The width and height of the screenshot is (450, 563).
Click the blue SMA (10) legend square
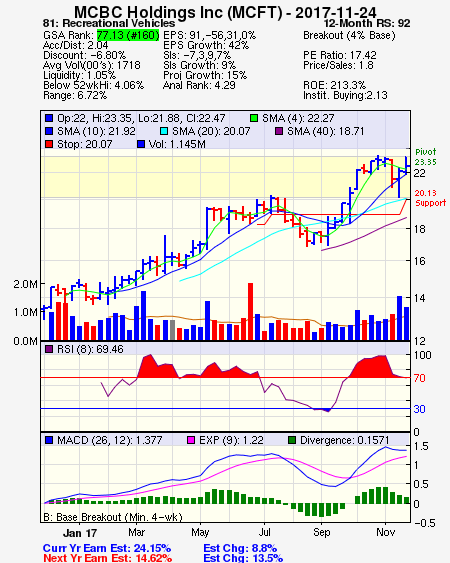(x=49, y=131)
